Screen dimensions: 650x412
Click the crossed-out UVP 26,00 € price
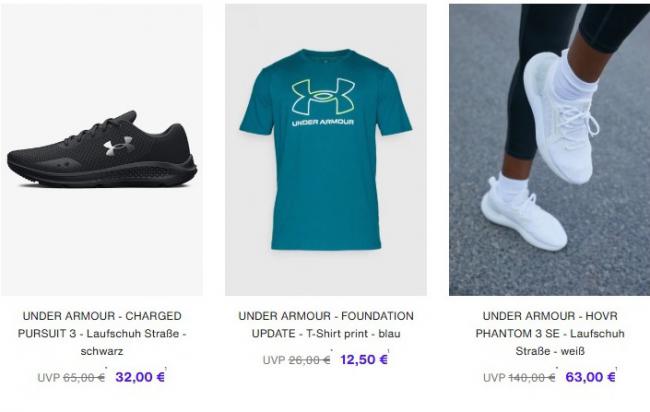tap(296, 360)
